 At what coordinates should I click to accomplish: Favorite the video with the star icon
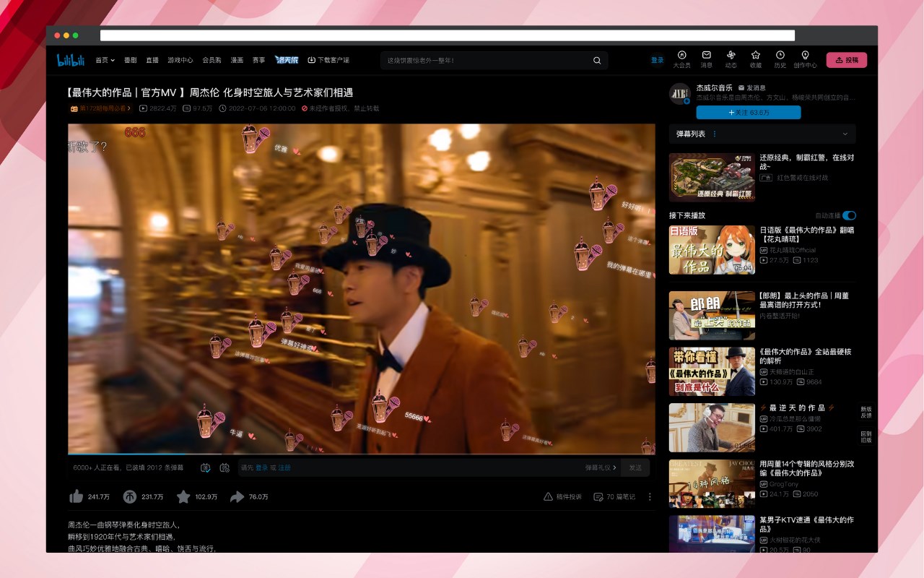[x=183, y=496]
